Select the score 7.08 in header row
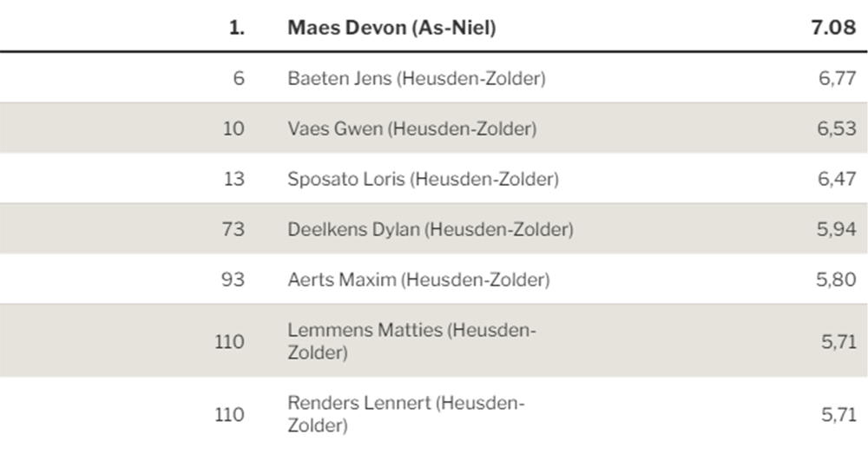 833,27
